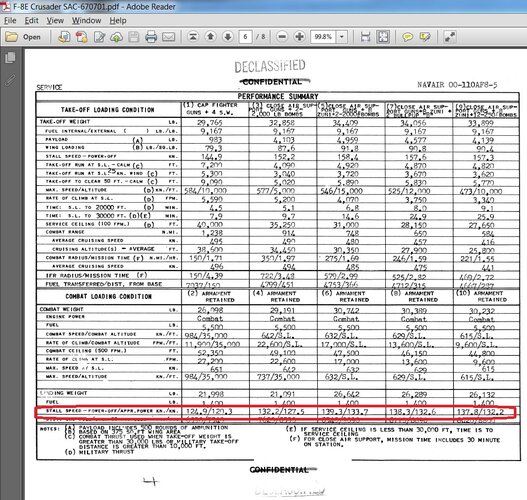Click the Email envelope icon
Screen dimensions: 527x500
(168, 37)
